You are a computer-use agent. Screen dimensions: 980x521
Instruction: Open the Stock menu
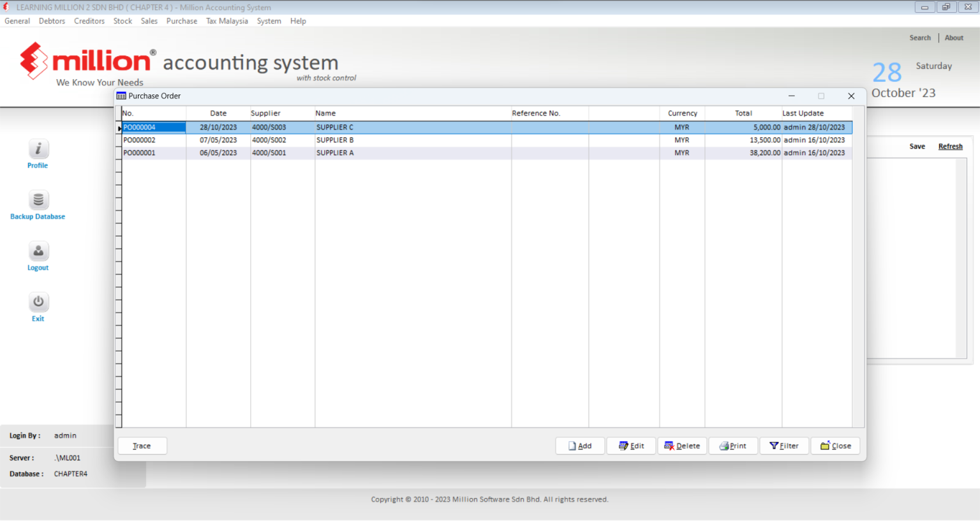tap(122, 21)
